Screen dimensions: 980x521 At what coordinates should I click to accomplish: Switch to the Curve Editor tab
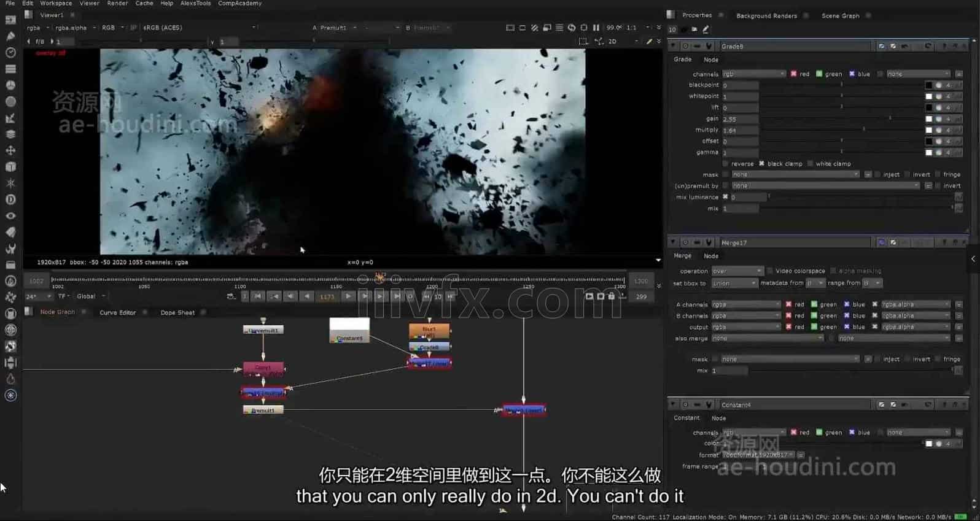(117, 312)
